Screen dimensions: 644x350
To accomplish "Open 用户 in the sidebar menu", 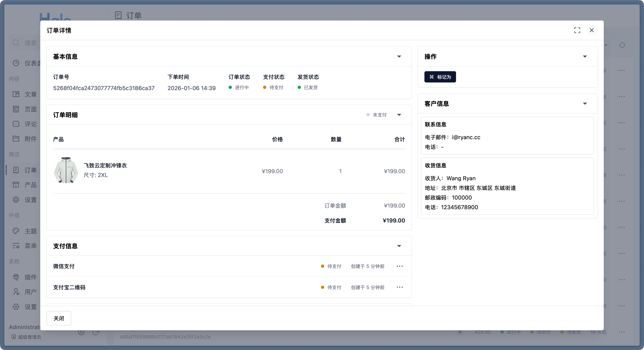I will 30,292.
